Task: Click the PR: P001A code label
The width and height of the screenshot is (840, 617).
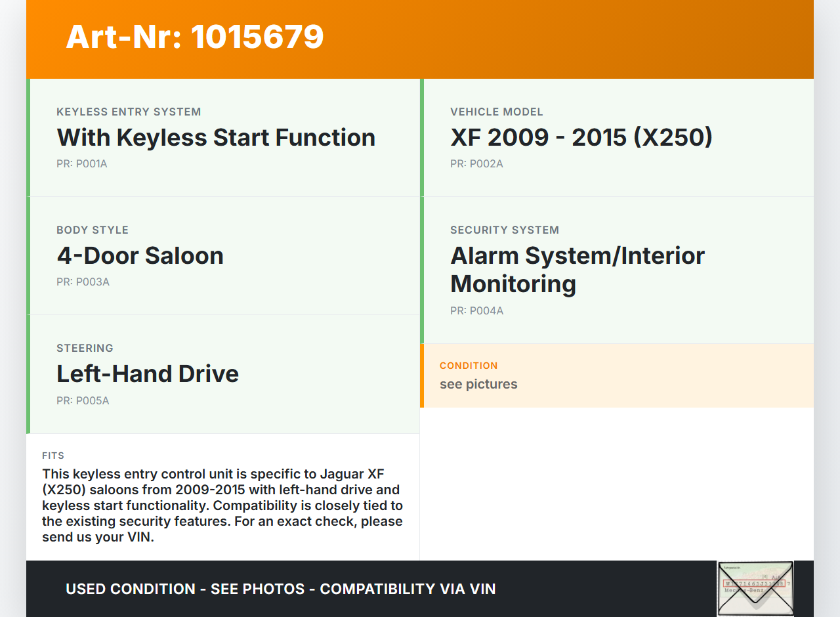Action: coord(82,164)
